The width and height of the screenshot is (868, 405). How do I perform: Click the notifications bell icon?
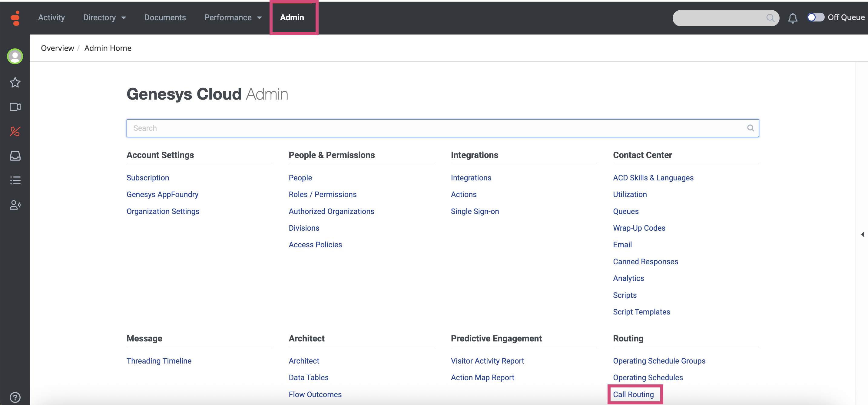(x=793, y=18)
